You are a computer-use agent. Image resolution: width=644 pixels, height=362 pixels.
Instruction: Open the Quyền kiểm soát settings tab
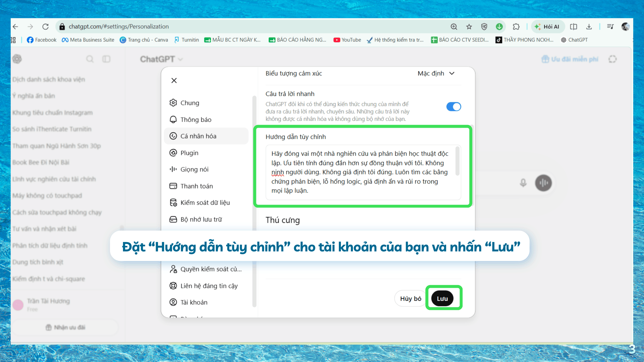(x=206, y=269)
